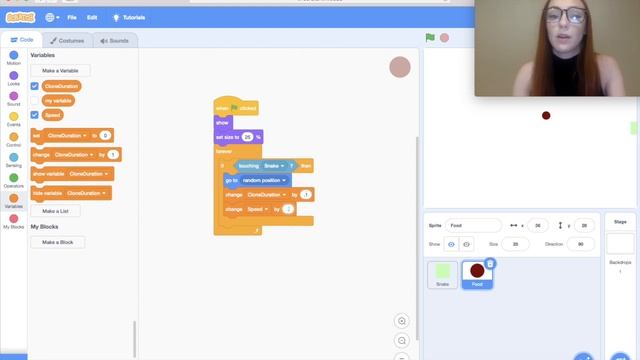Select the Food sprite thumbnail
The width and height of the screenshot is (640, 360).
477,275
